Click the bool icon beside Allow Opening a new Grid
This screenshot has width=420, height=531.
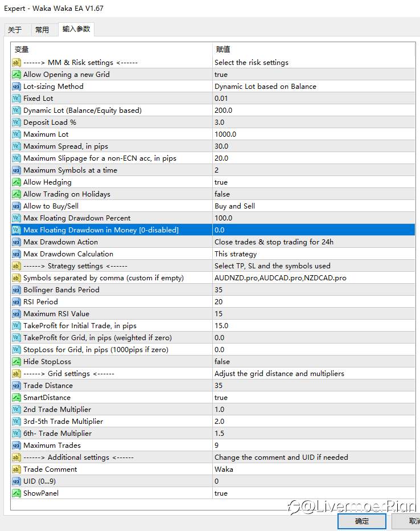pyautogui.click(x=17, y=75)
